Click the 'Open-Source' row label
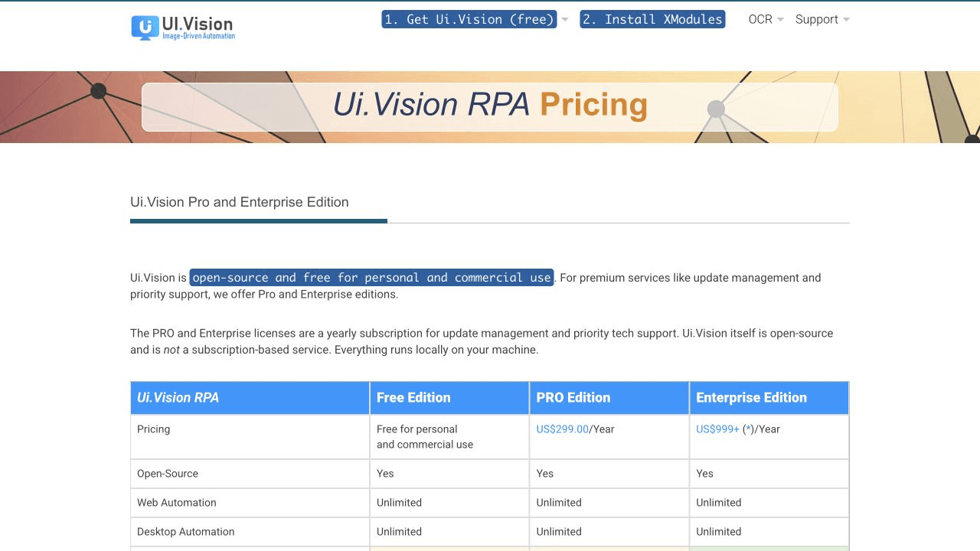 pos(168,474)
